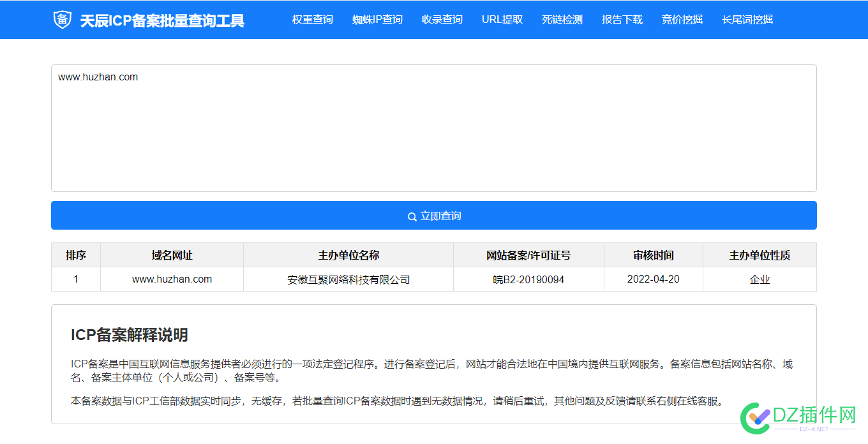Screen dimensions: 868x444
Task: Click the ICP备案解释说明 heading
Action: pos(130,335)
